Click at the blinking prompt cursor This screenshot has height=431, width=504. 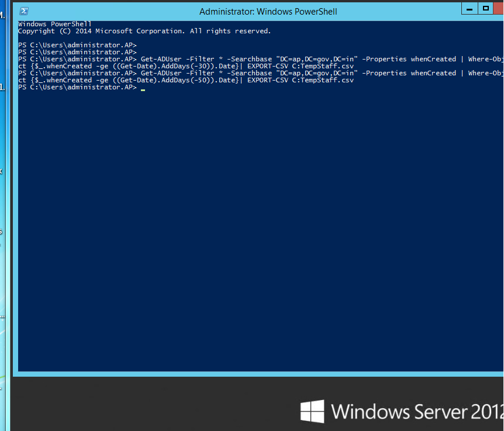pyautogui.click(x=143, y=88)
